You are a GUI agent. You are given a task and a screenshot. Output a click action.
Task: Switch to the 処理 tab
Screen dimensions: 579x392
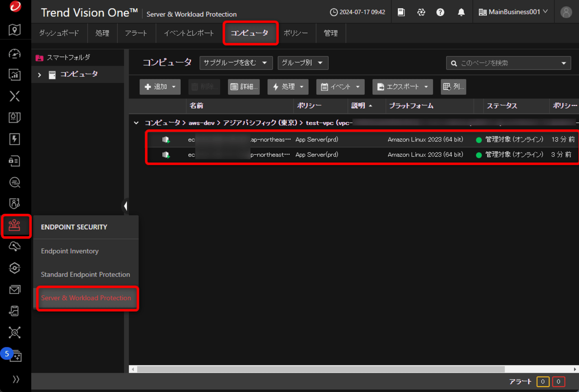coord(102,33)
